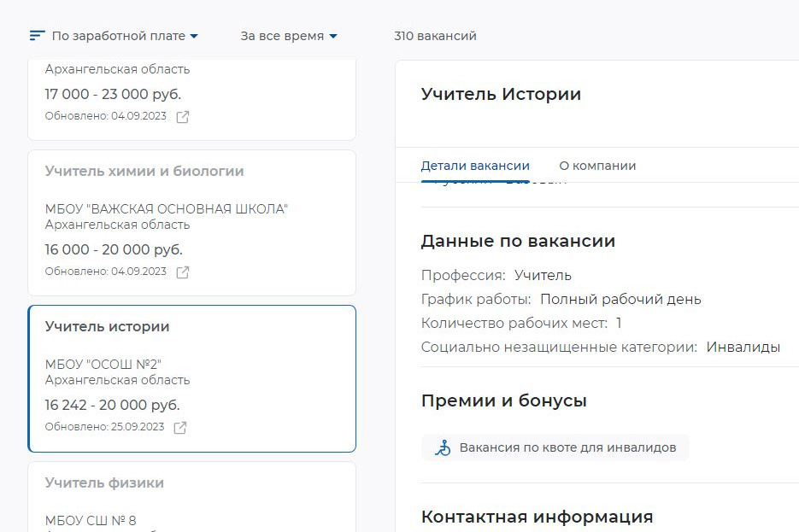Click the "Учитель Истории" details heading
This screenshot has width=799, height=532.
pos(501,94)
